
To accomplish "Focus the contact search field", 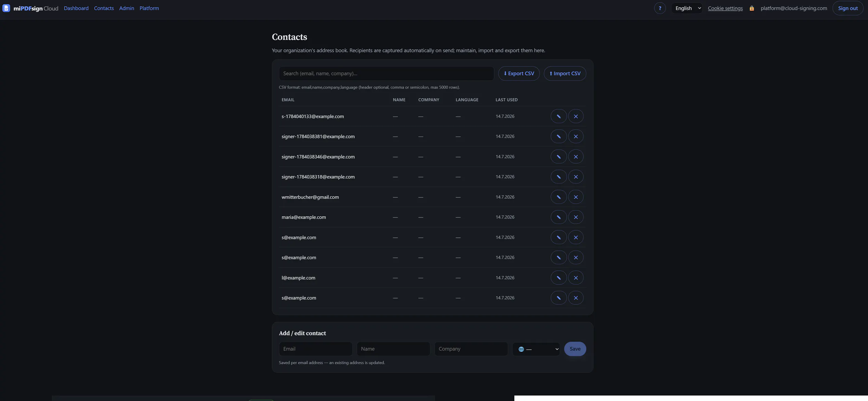I will click(x=386, y=73).
